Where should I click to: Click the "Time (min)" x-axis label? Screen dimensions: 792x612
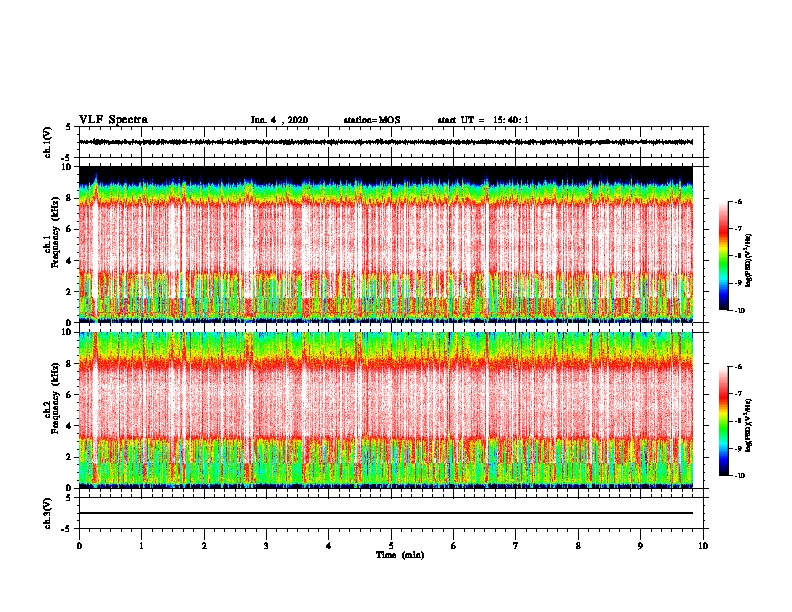coord(400,555)
